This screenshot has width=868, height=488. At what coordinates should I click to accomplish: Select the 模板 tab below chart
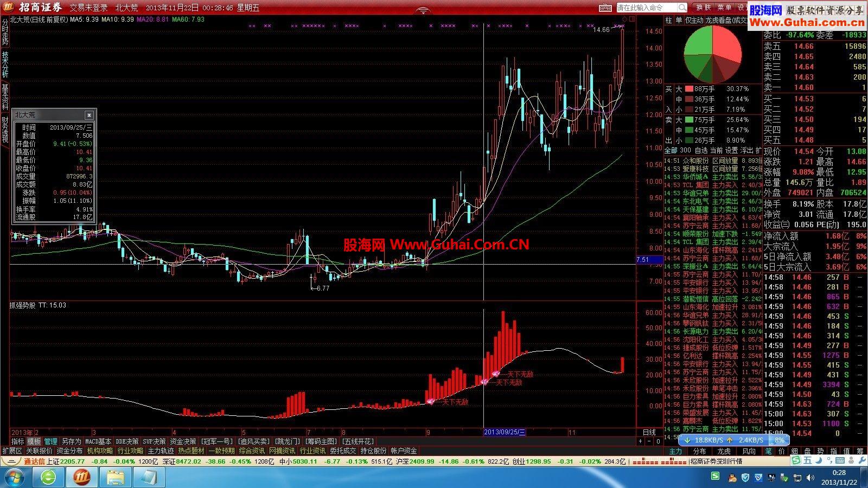(34, 442)
